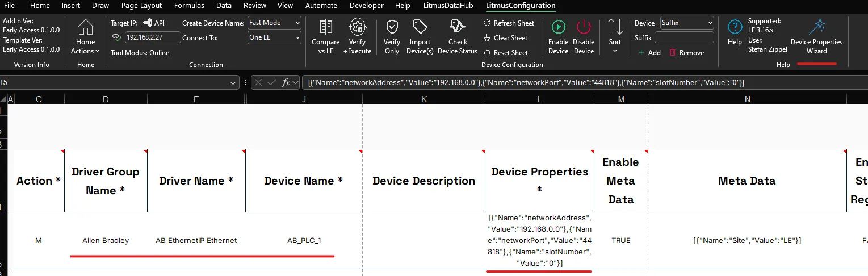Screen dimensions: 868x276
Task: Select column L header
Action: pos(539,99)
